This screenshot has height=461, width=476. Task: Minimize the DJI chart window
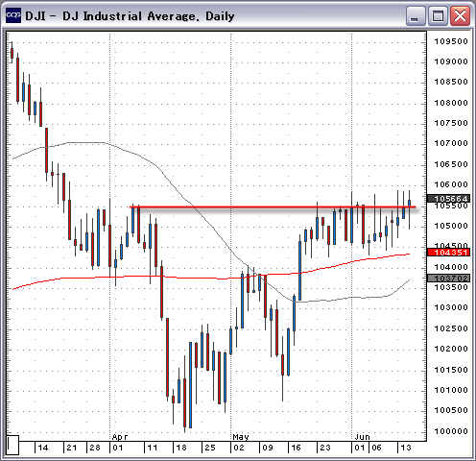[415, 15]
